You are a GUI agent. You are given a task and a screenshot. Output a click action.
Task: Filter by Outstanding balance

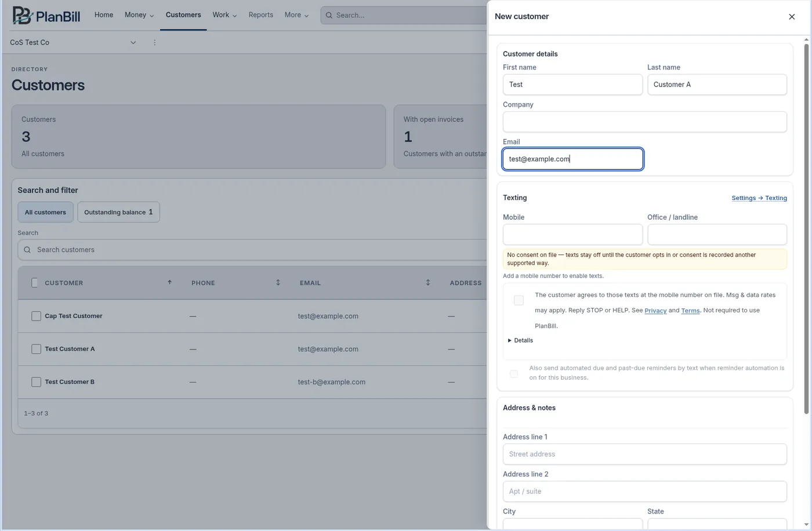[x=118, y=212]
